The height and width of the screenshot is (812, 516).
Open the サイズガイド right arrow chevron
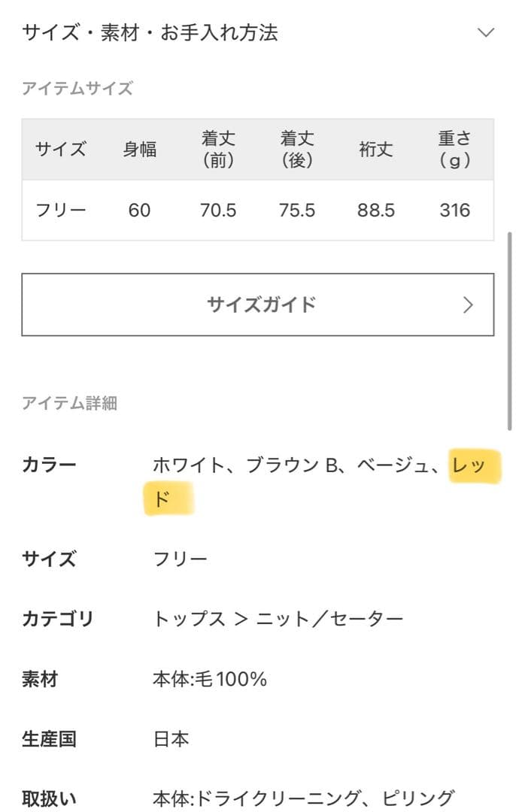coord(468,304)
